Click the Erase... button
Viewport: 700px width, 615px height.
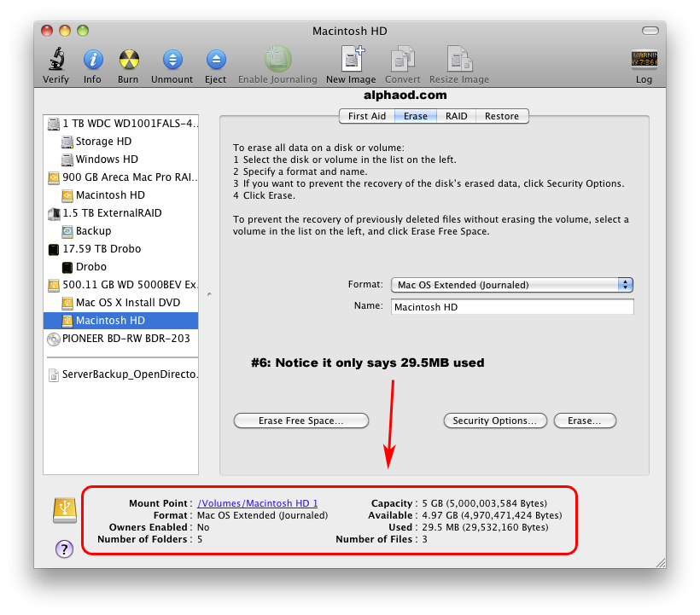(x=585, y=421)
